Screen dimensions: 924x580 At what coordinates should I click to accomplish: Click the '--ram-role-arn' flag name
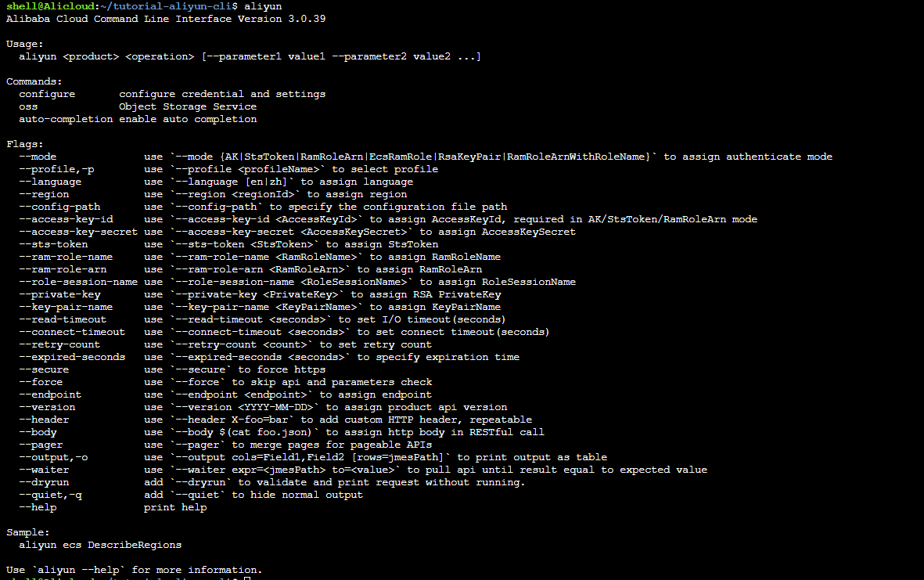[x=63, y=269]
